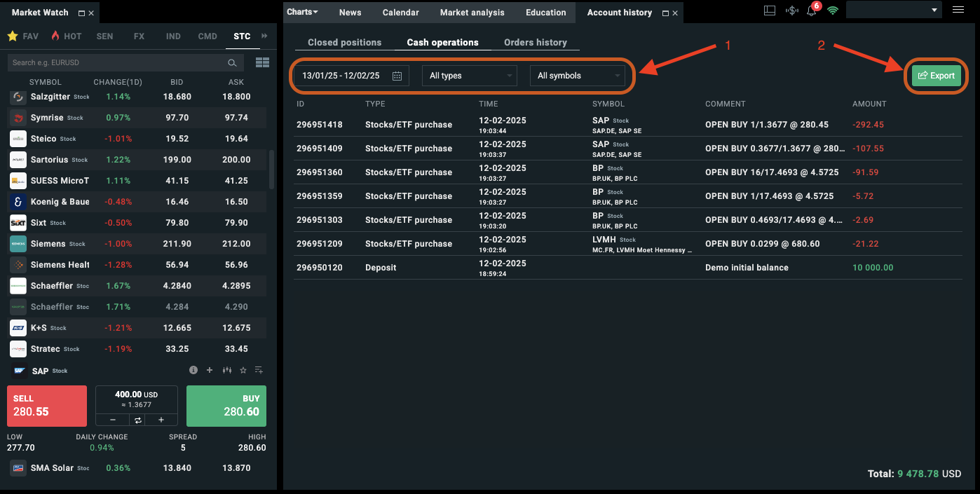Toggle SAP favorite star
Image resolution: width=980 pixels, height=494 pixels.
click(x=243, y=370)
